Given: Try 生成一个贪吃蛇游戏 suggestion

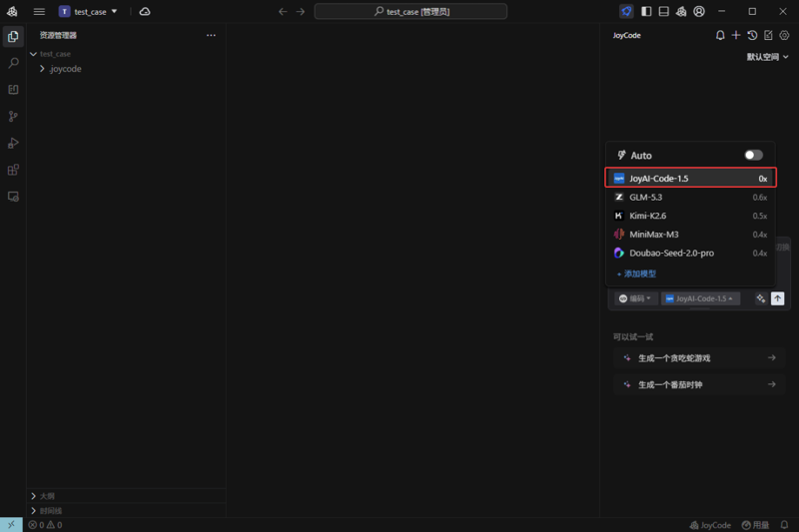Looking at the screenshot, I should [699, 358].
